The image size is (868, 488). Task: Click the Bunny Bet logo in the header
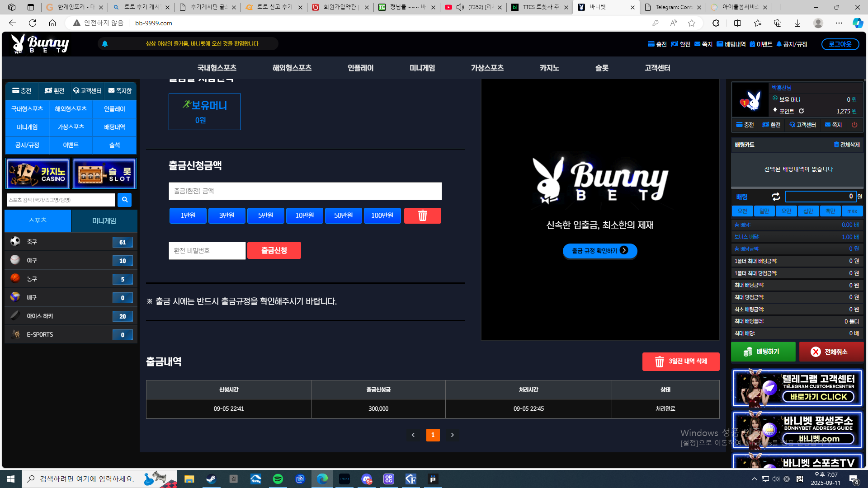(40, 44)
